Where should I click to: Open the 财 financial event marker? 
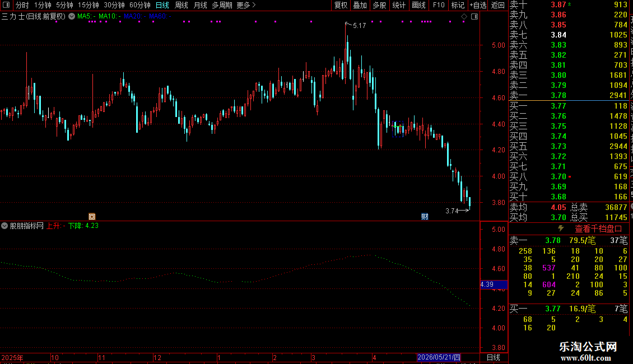tap(425, 216)
